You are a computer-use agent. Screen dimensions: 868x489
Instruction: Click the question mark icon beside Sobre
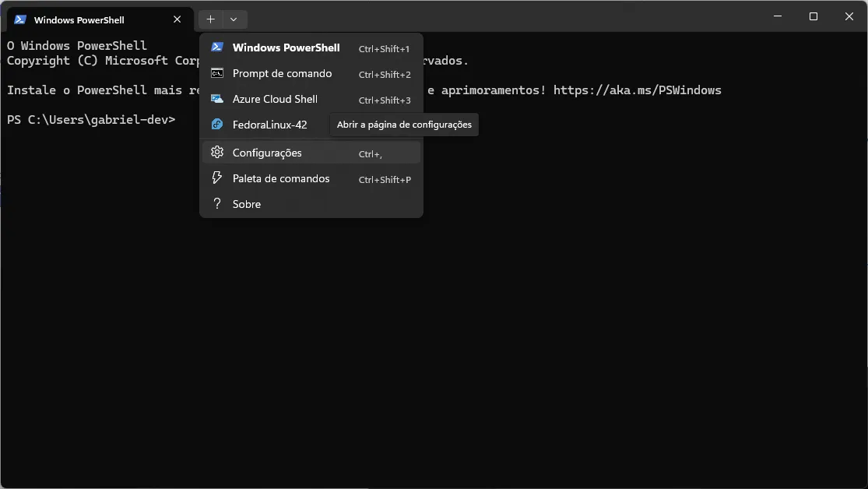tap(217, 203)
